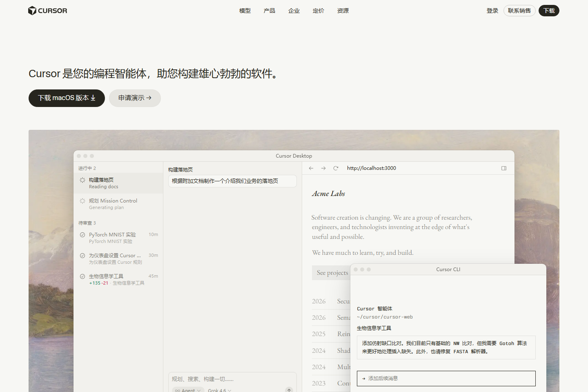Click the spinner icon beside 构建落地页

82,180
